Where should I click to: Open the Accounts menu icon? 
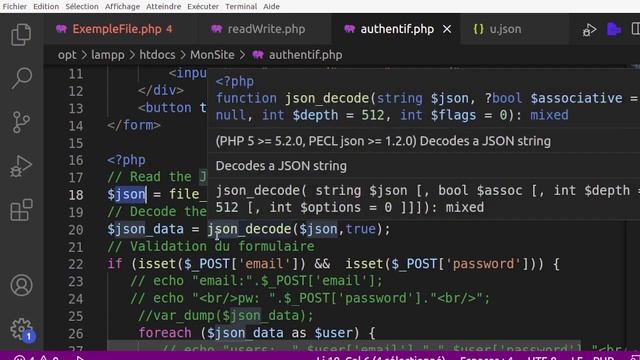[x=21, y=285]
